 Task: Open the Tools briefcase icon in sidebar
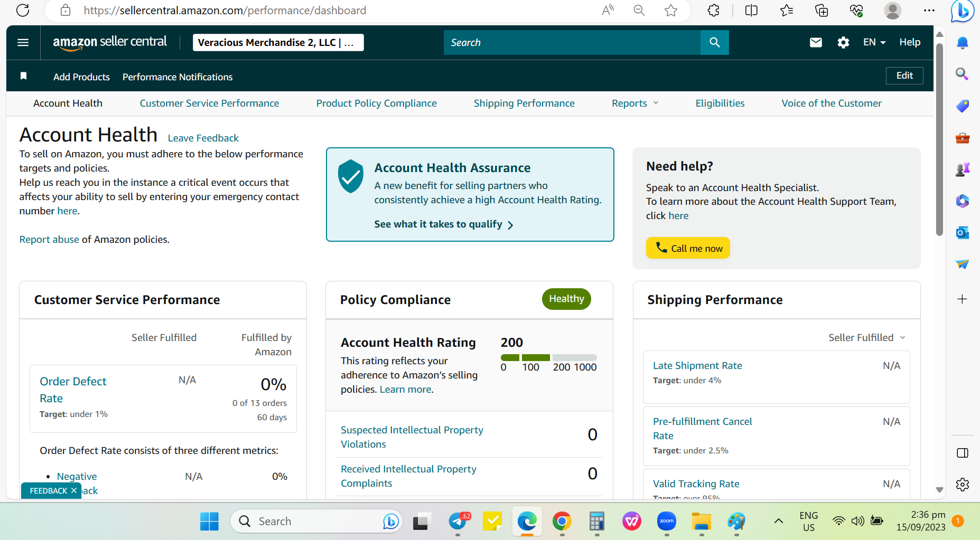963,138
